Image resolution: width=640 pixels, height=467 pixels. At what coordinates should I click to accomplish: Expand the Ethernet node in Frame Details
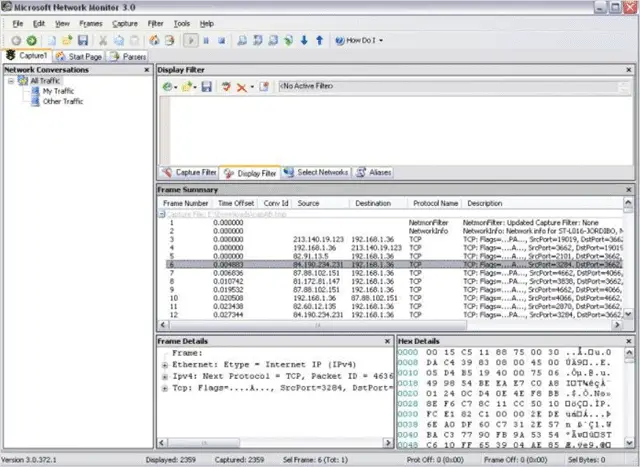click(x=165, y=365)
